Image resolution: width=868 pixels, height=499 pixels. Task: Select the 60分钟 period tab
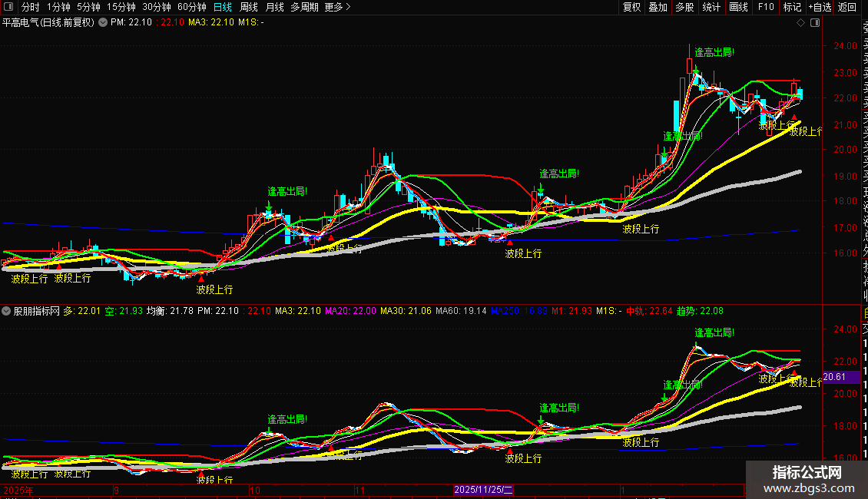pyautogui.click(x=192, y=7)
